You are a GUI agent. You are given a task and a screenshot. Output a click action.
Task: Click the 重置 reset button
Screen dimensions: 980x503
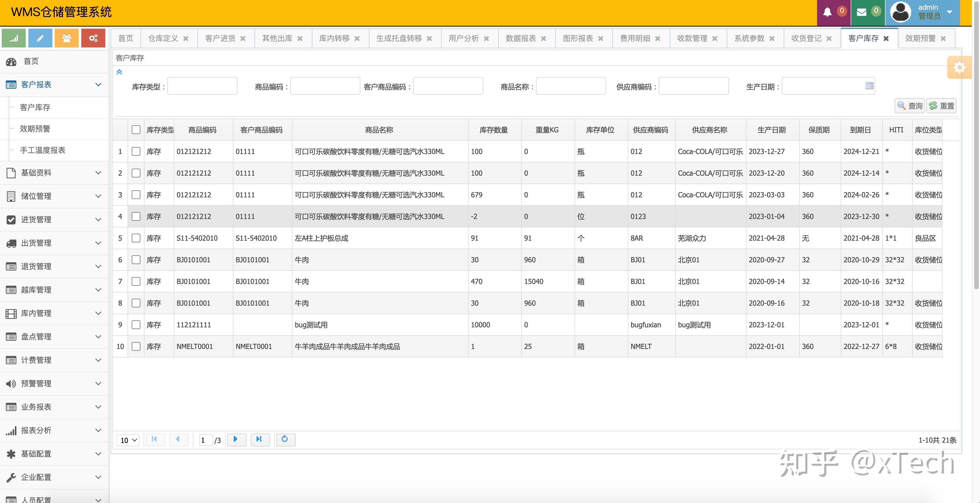click(941, 105)
